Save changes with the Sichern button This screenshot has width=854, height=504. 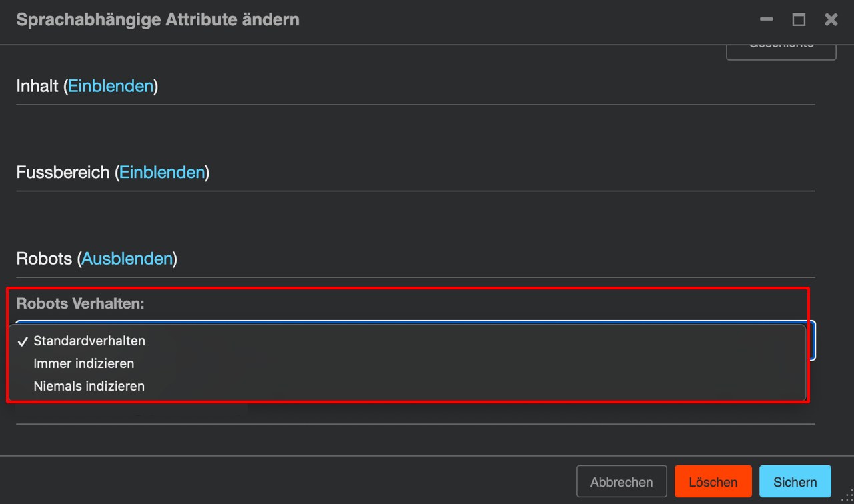click(795, 482)
